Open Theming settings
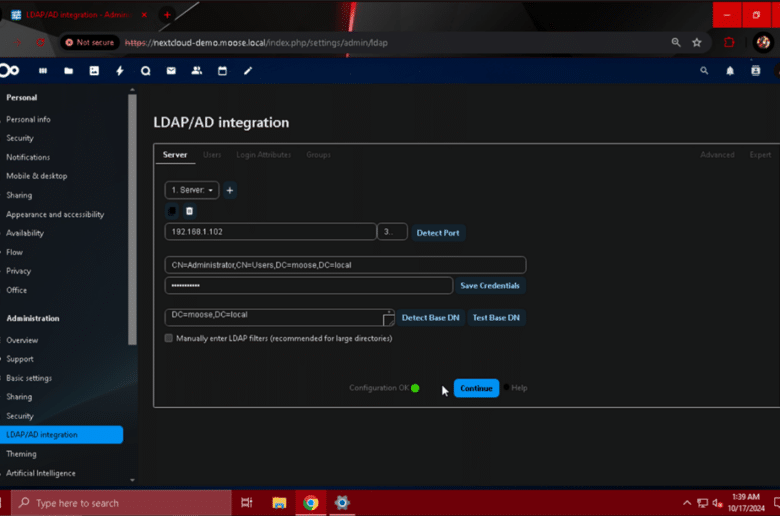This screenshot has height=516, width=780. pyautogui.click(x=21, y=454)
